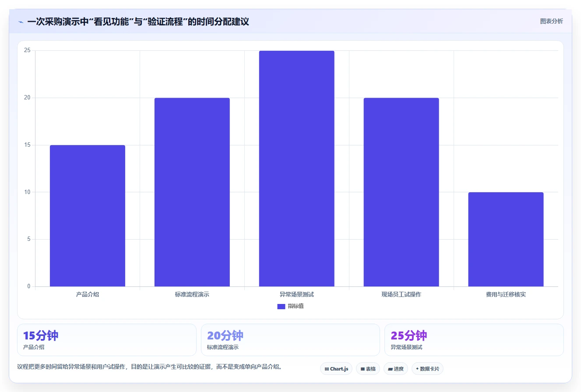
Task: Click the y-axis value 0
Action: (x=29, y=286)
